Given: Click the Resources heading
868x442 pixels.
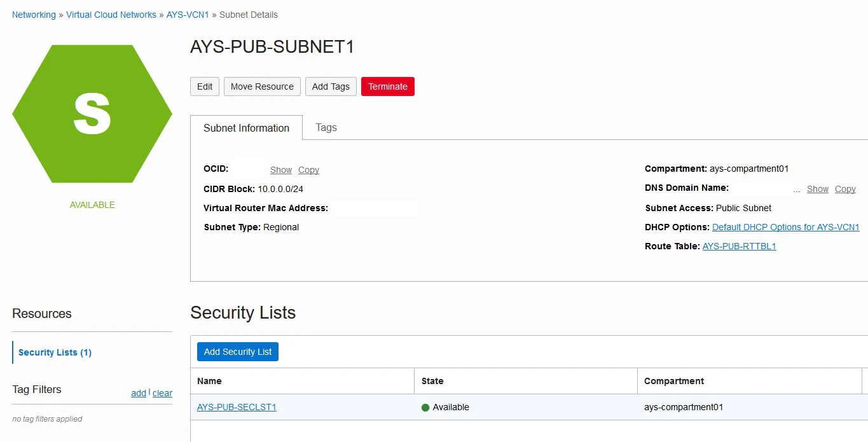Looking at the screenshot, I should [x=42, y=314].
